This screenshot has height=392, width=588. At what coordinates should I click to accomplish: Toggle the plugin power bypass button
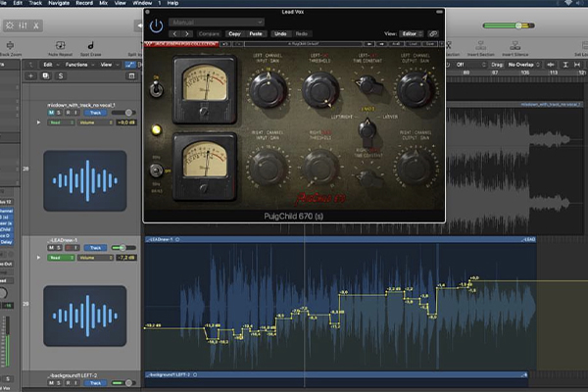coord(156,25)
